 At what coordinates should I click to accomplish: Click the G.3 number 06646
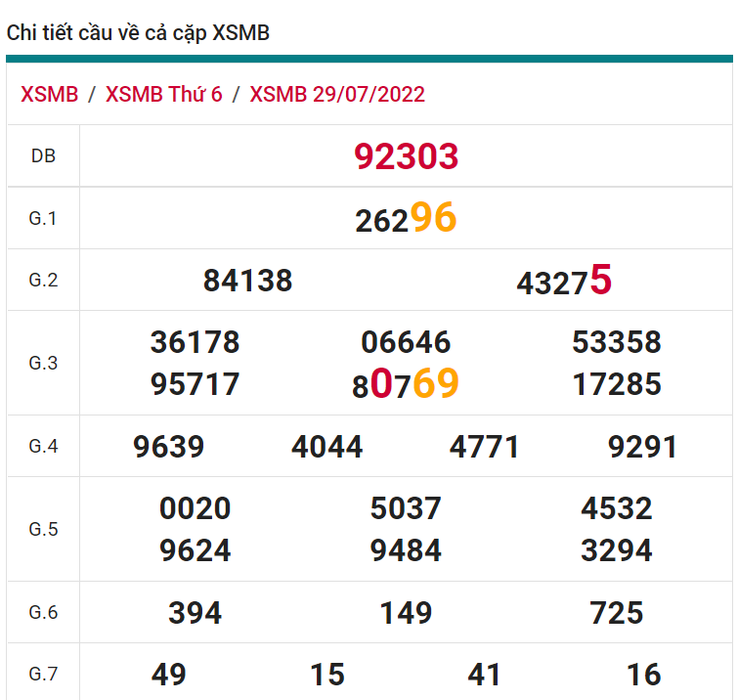406,342
